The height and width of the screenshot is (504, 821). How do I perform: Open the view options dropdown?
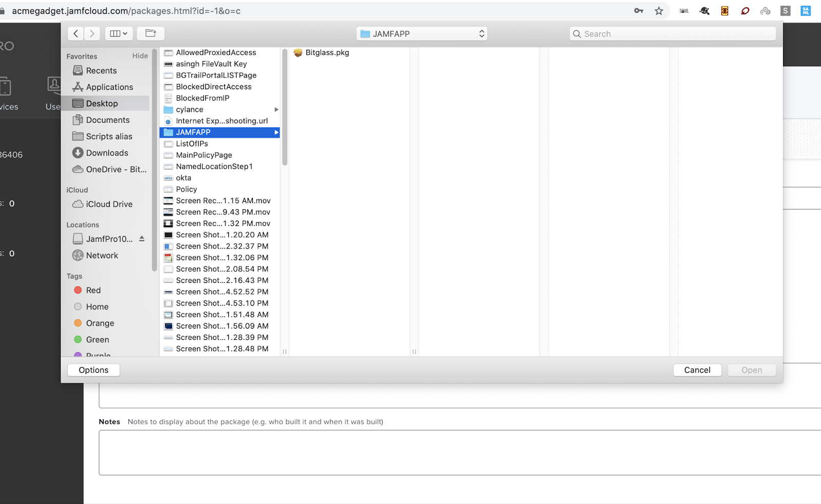click(x=119, y=33)
